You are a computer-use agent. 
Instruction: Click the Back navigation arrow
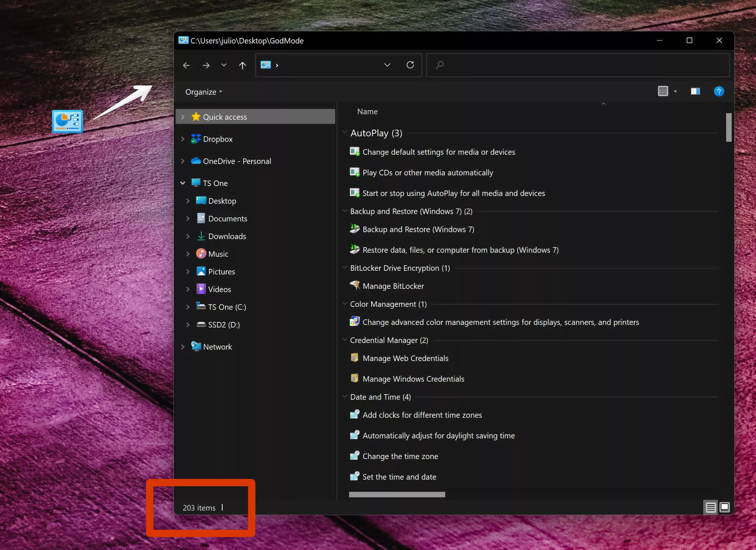click(x=186, y=65)
